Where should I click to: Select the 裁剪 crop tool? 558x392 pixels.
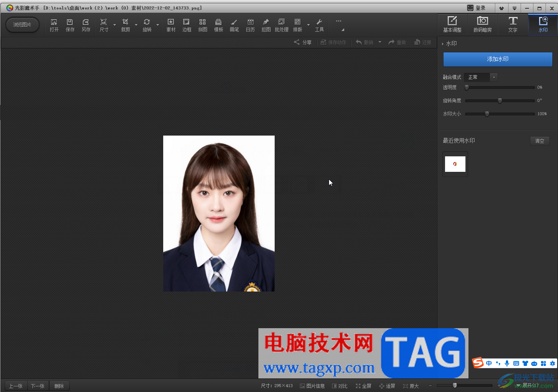(125, 25)
